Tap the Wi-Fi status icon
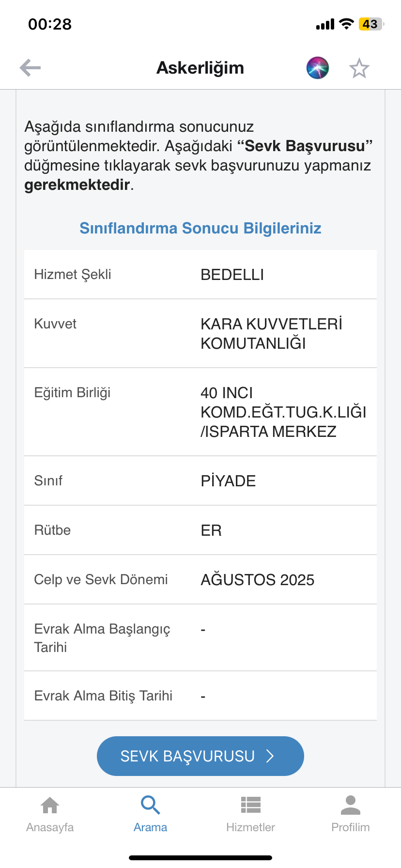Image resolution: width=401 pixels, height=868 pixels. pos(346,24)
